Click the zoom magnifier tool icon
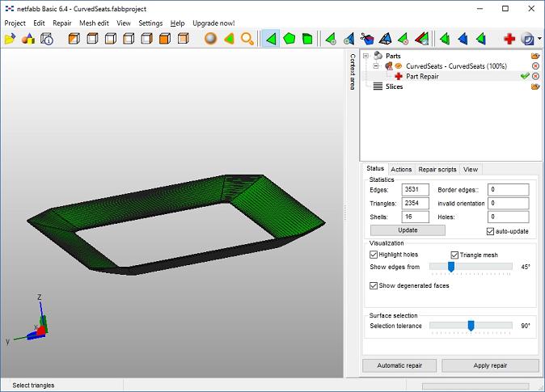Viewport: 545px width, 392px height. click(x=247, y=39)
